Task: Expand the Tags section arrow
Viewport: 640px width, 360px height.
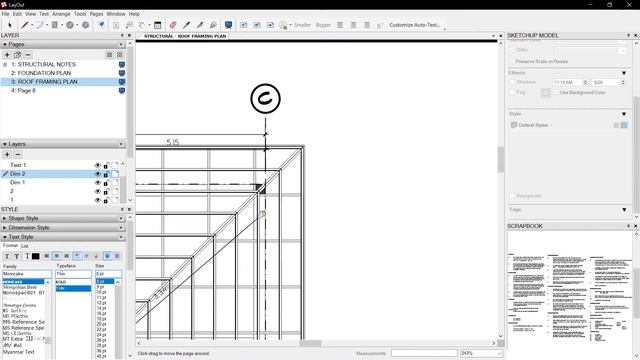Action: click(x=624, y=210)
